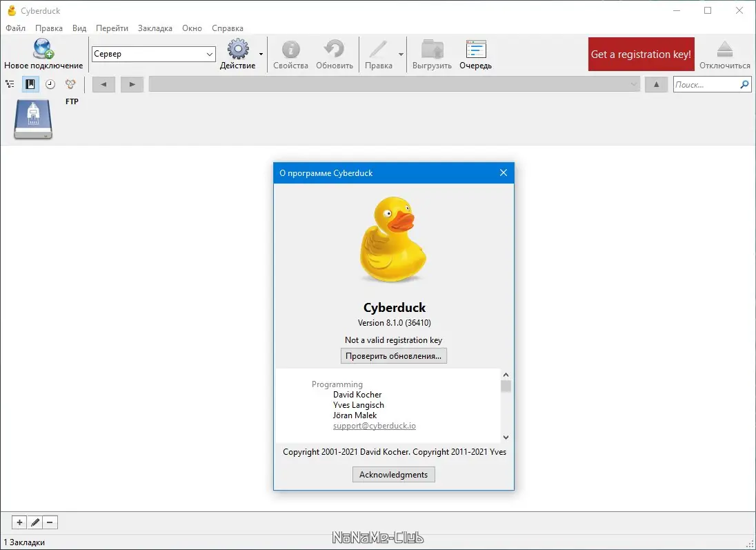This screenshot has height=550, width=756.
Task: Click the Свойства info icon
Action: (290, 49)
